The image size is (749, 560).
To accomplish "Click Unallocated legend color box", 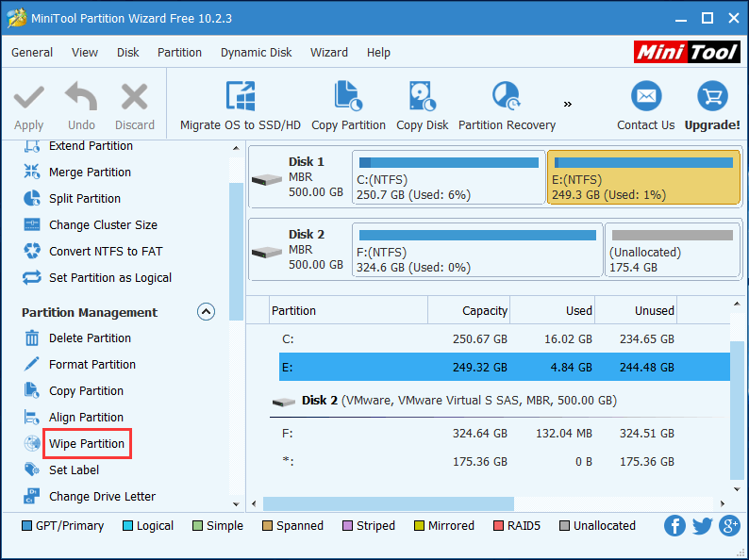I will pos(565,526).
